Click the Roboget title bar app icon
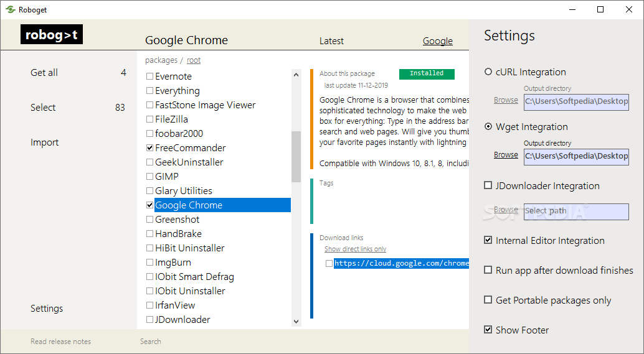The height and width of the screenshot is (354, 644). click(10, 9)
